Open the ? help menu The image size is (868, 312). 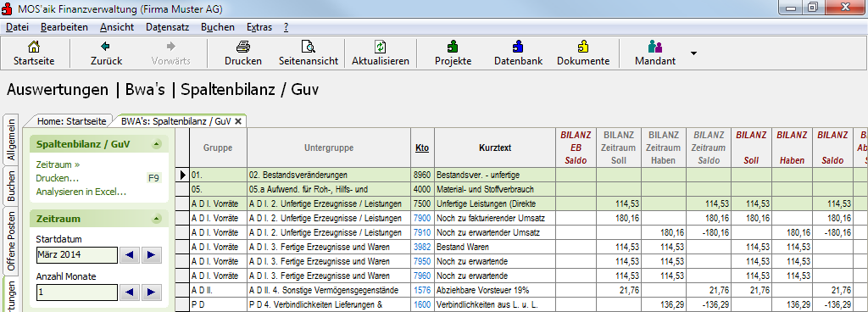coord(286,27)
